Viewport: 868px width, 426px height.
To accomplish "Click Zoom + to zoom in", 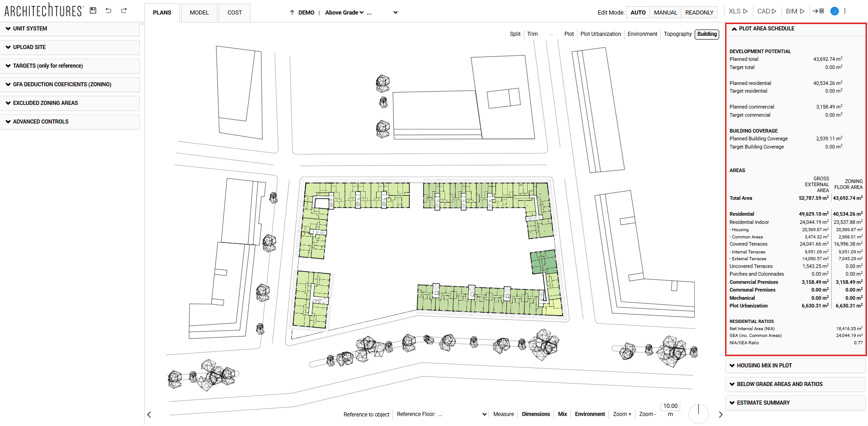I will [622, 414].
